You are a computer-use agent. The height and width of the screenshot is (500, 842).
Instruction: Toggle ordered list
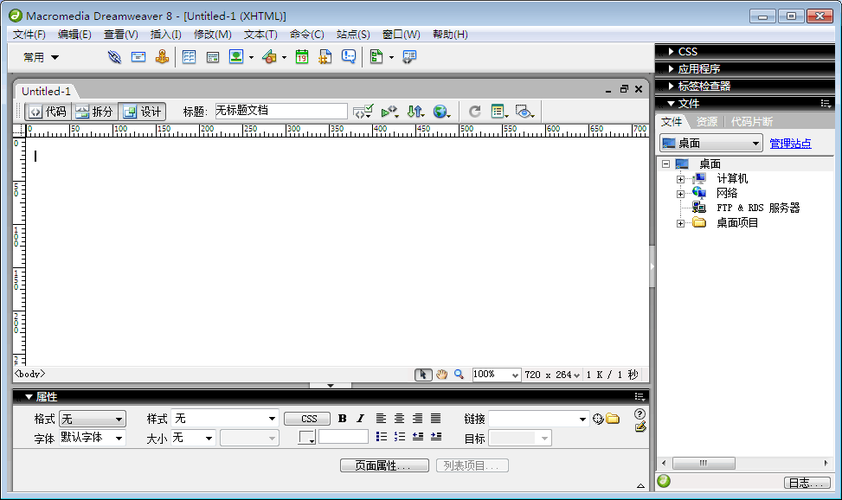pos(400,437)
